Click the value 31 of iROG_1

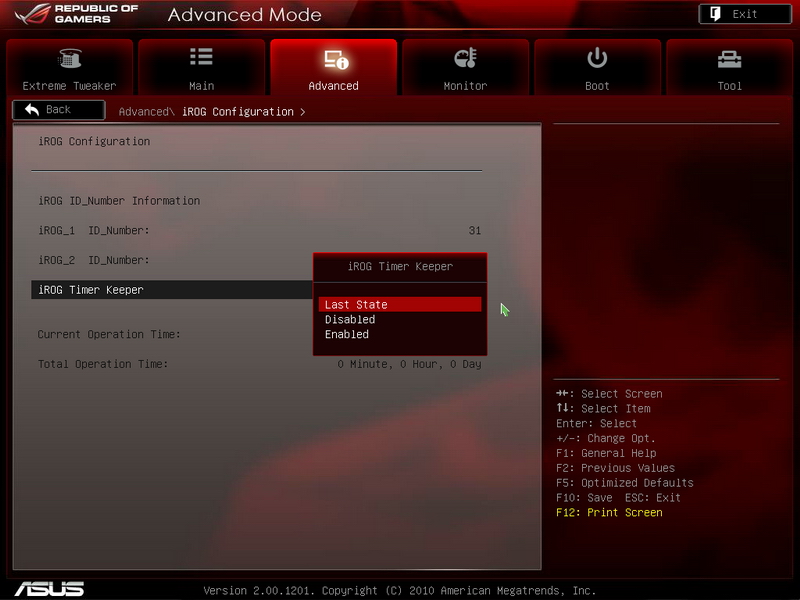(474, 231)
